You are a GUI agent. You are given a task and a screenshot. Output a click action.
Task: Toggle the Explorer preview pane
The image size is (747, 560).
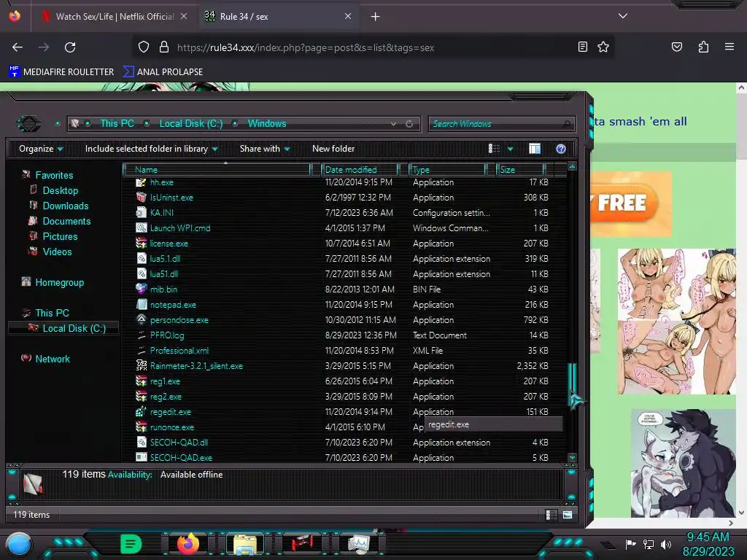(535, 149)
